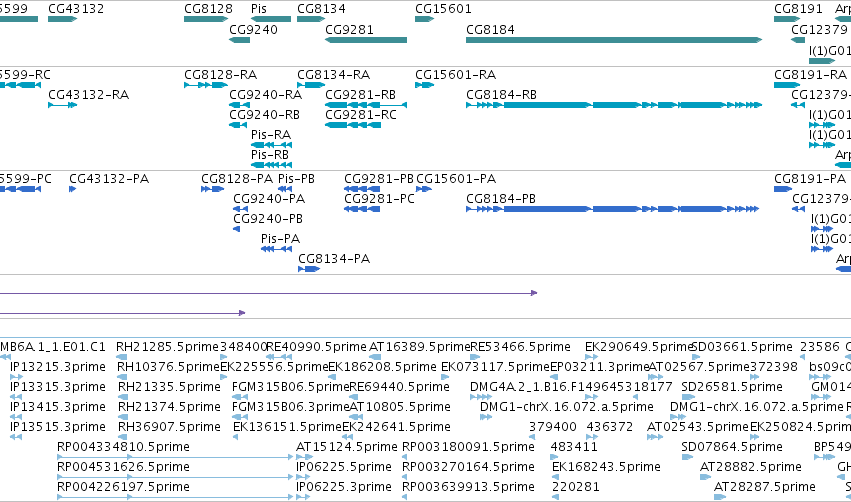
Task: Open protein CG8134-PA
Action: click(x=334, y=259)
